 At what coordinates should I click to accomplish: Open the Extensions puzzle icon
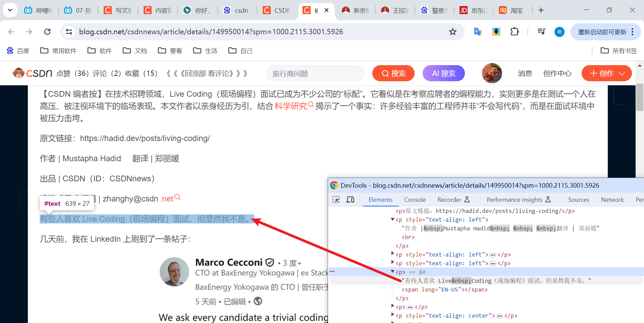click(515, 32)
